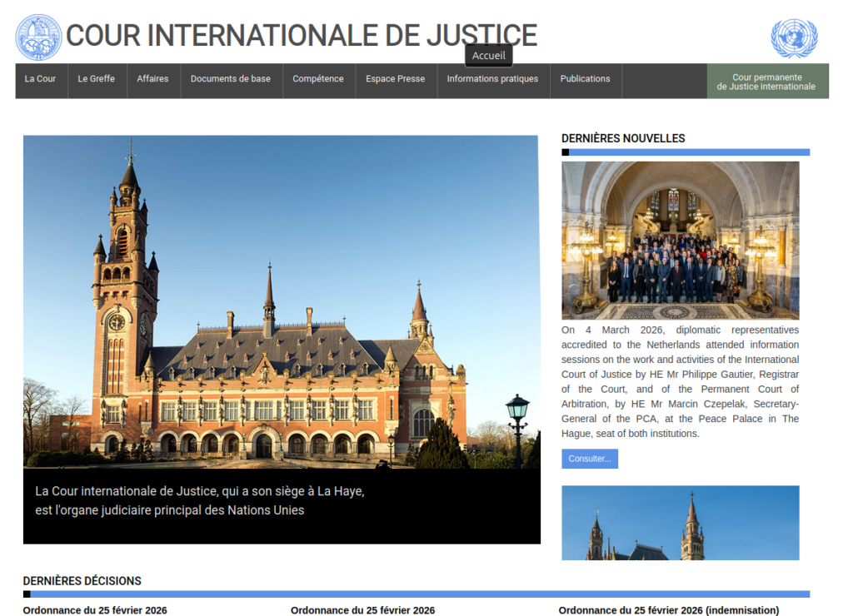Screen dimensions: 853x616
Task: Click the Cour Internationale de Justice title
Action: [302, 35]
